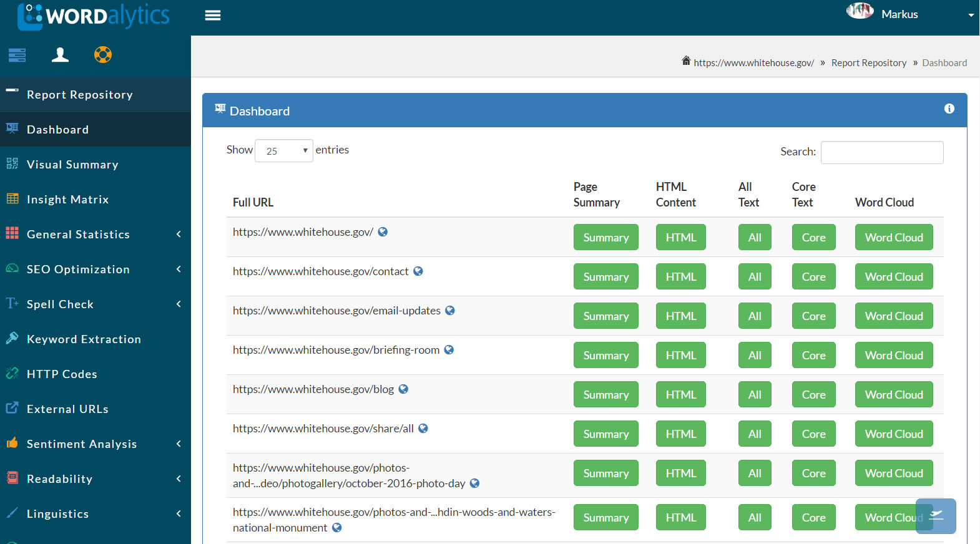
Task: Open globe icon beside email-updates URL
Action: pyautogui.click(x=450, y=310)
